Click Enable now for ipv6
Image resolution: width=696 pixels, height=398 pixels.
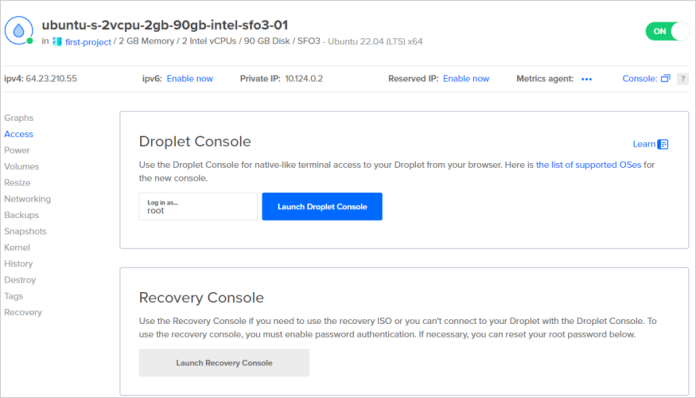(x=190, y=79)
